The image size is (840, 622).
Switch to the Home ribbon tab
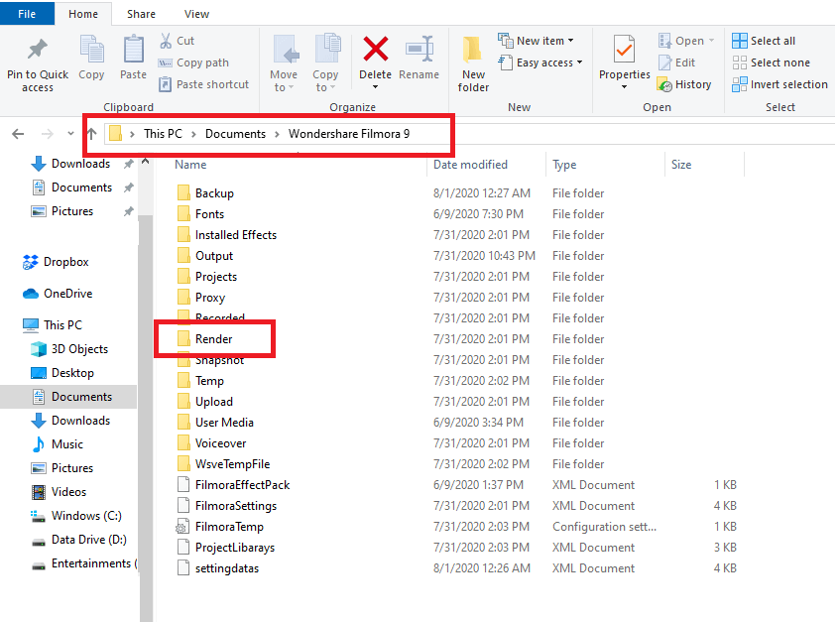coord(83,14)
